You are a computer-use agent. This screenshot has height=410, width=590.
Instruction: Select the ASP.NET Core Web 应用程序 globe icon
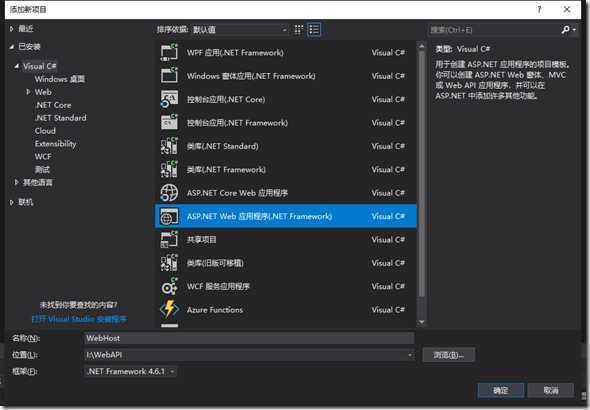169,193
